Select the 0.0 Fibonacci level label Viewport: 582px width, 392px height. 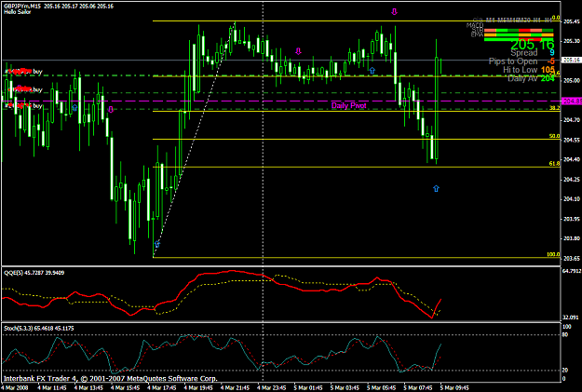click(556, 18)
